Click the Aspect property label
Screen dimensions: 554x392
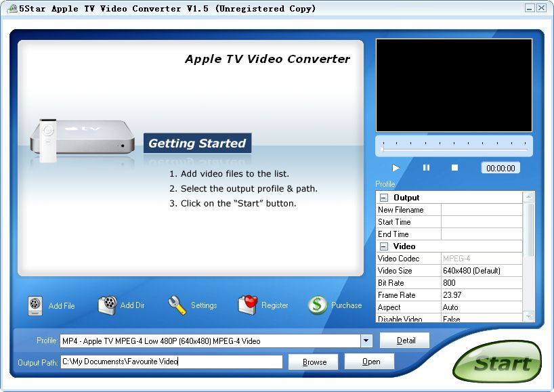pyautogui.click(x=389, y=307)
